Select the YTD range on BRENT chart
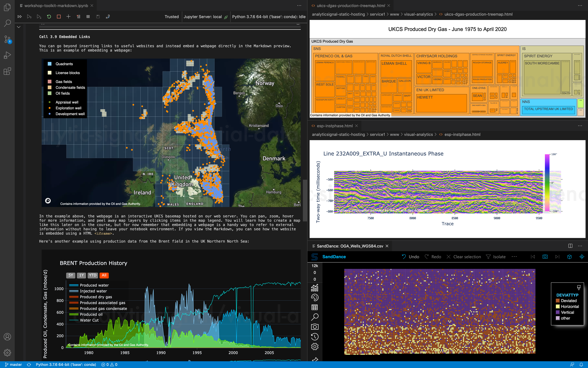The image size is (588, 368). (x=93, y=275)
